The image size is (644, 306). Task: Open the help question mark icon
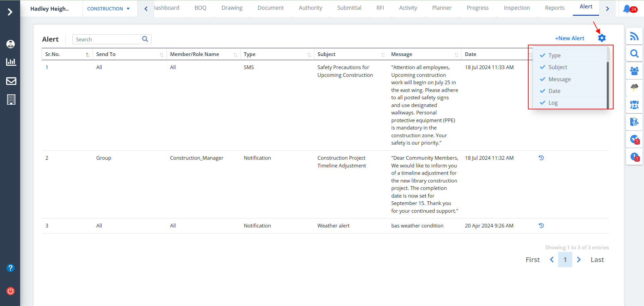pyautogui.click(x=11, y=268)
